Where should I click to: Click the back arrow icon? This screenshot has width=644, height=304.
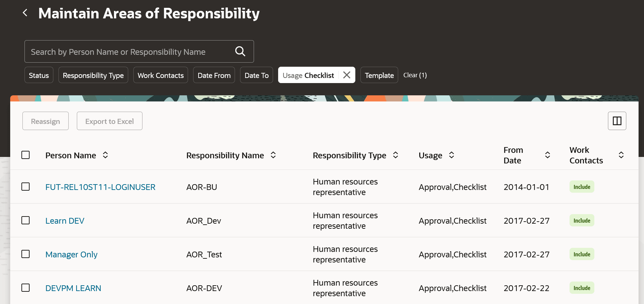click(x=25, y=13)
